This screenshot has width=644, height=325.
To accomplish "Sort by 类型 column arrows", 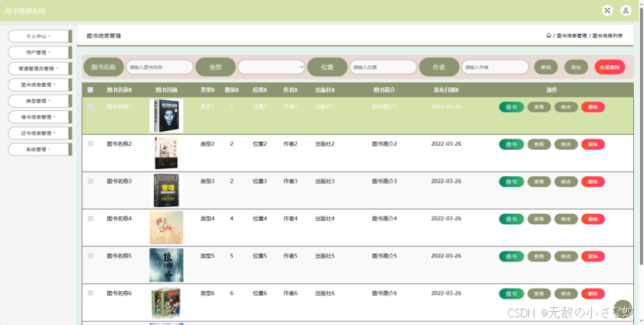I will 213,90.
